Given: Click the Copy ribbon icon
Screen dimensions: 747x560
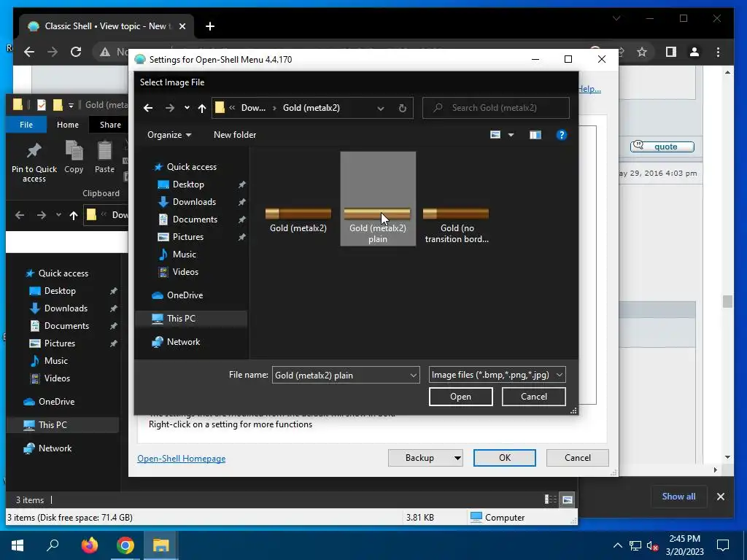Looking at the screenshot, I should point(74,157).
